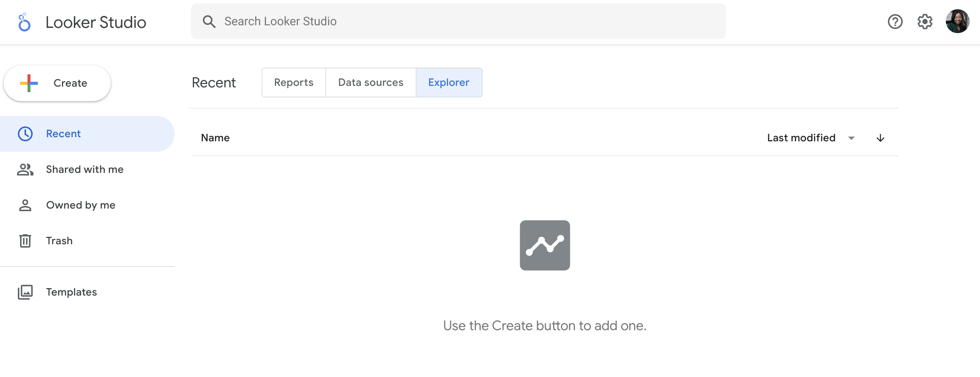Click the Search Looker Studio field

[457, 21]
